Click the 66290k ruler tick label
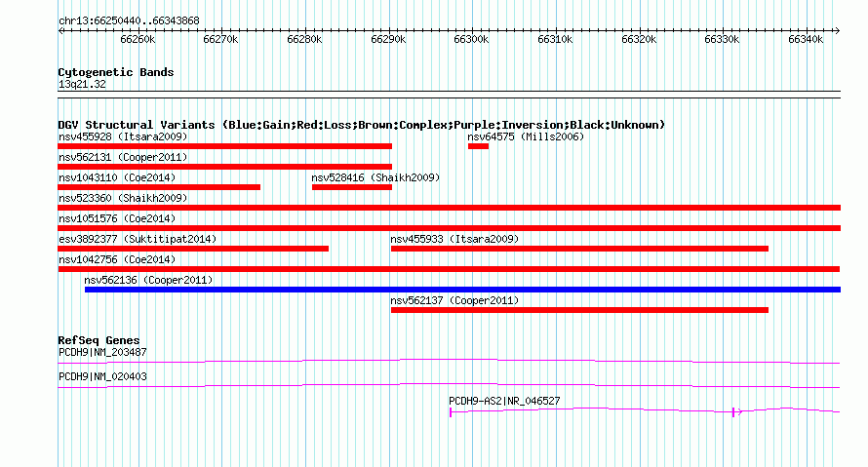 (x=388, y=40)
